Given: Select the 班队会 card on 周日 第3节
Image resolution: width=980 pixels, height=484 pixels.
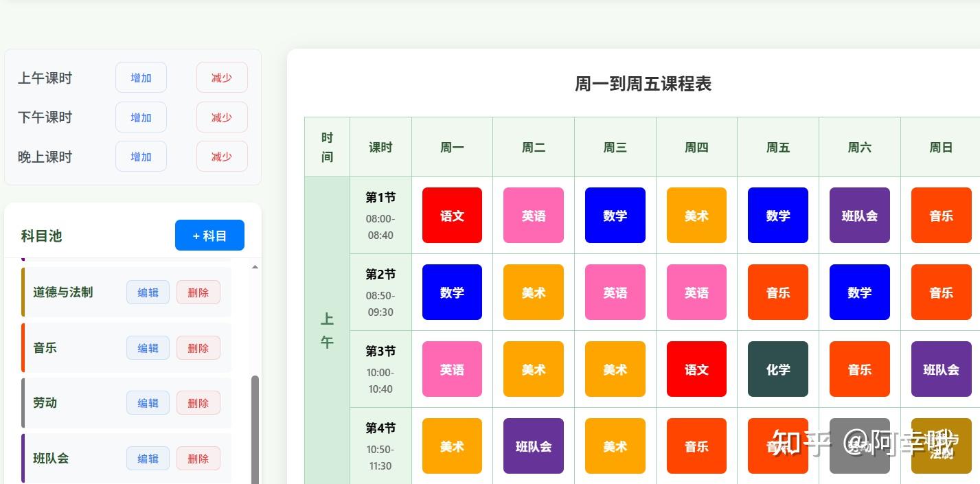Looking at the screenshot, I should [942, 369].
